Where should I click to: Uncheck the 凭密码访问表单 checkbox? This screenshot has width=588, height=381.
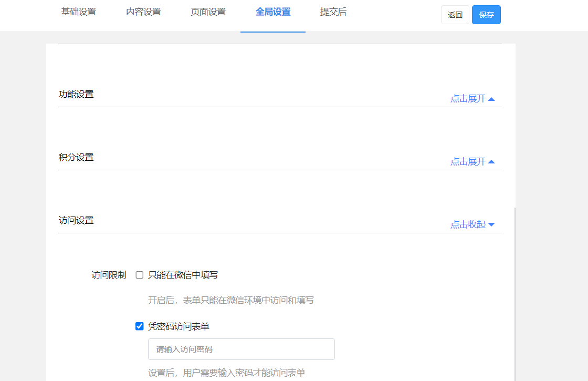coord(140,326)
